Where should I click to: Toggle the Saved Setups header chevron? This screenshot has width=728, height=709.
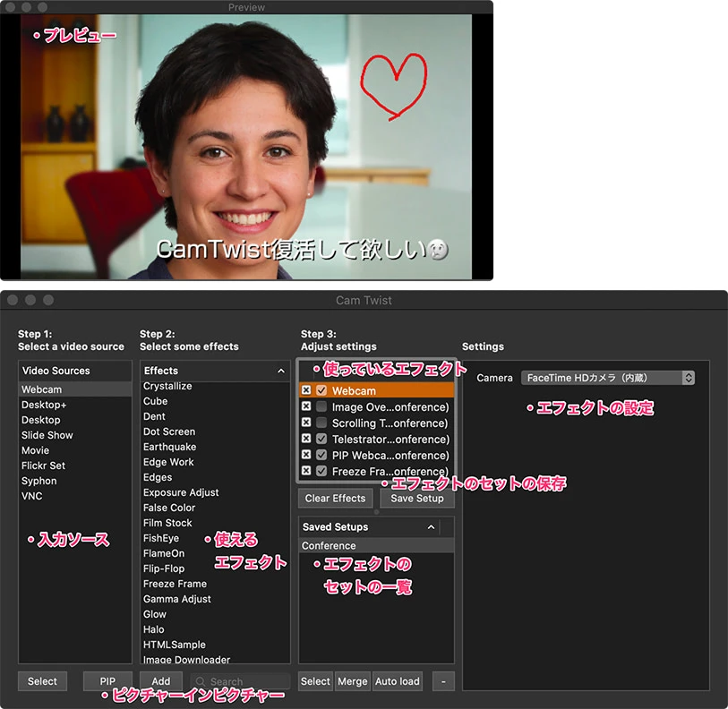pos(431,527)
